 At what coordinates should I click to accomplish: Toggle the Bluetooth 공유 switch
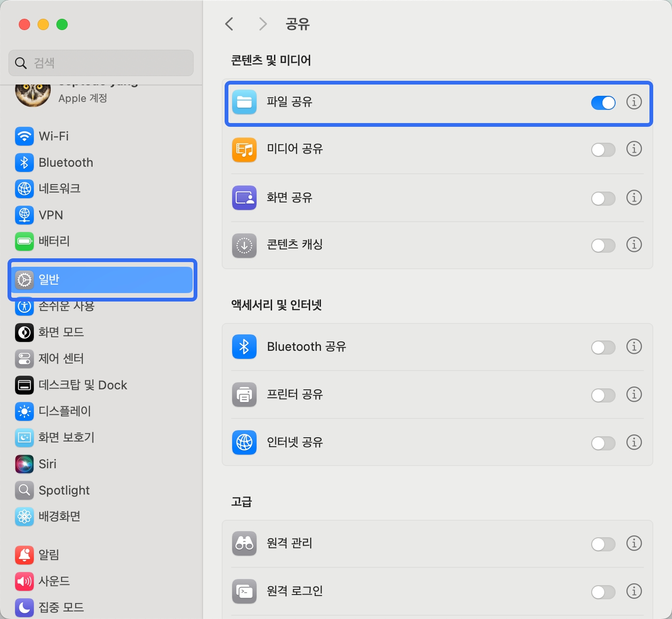tap(603, 348)
